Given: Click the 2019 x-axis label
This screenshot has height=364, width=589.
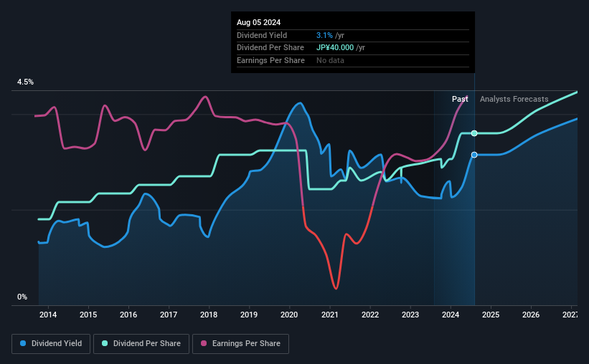Looking at the screenshot, I should pyautogui.click(x=249, y=315).
